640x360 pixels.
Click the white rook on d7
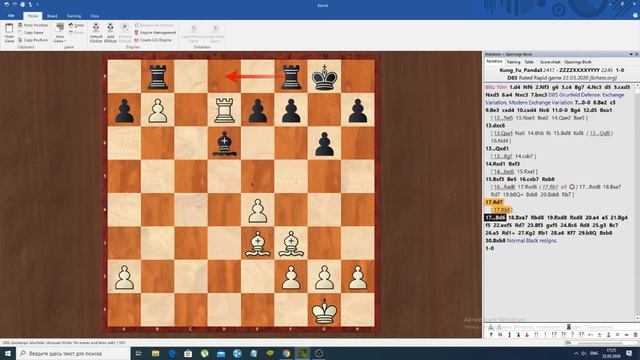pos(224,110)
